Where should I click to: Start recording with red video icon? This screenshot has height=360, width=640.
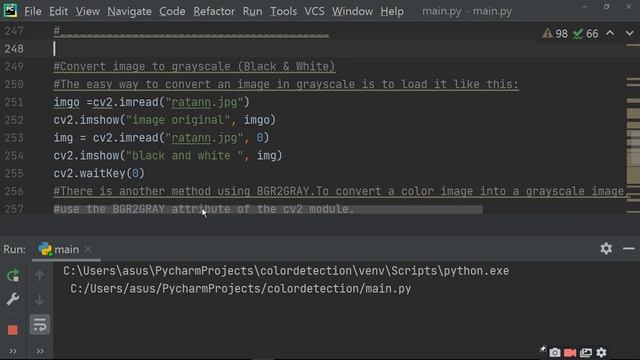click(570, 352)
